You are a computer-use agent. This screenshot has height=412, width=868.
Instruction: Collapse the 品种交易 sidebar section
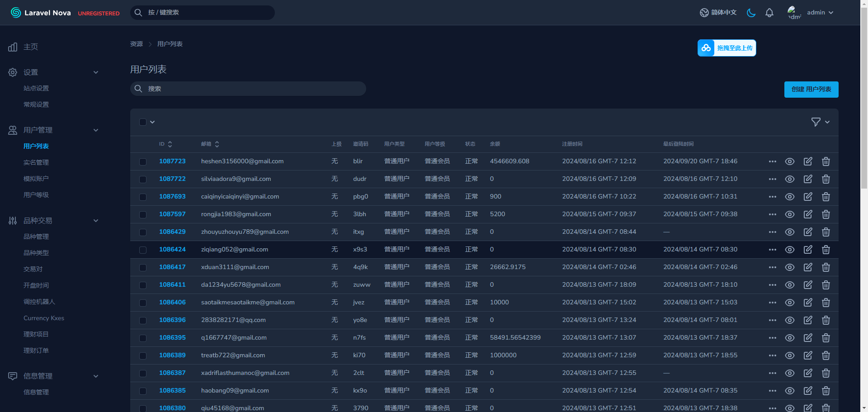click(x=96, y=221)
